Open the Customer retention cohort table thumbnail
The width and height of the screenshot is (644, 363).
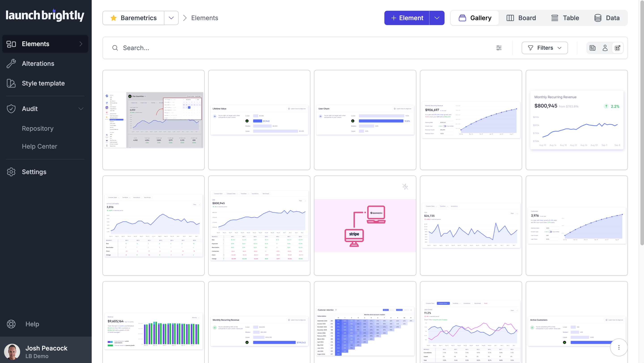(365, 322)
